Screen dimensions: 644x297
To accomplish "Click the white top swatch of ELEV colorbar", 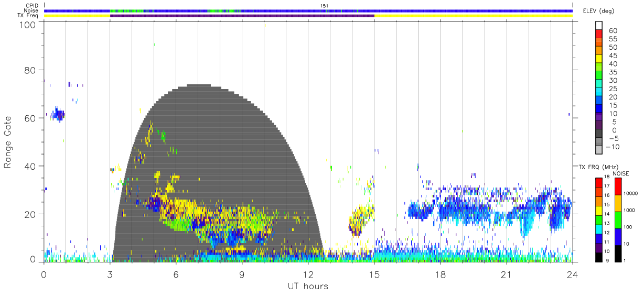I will 599,25.
